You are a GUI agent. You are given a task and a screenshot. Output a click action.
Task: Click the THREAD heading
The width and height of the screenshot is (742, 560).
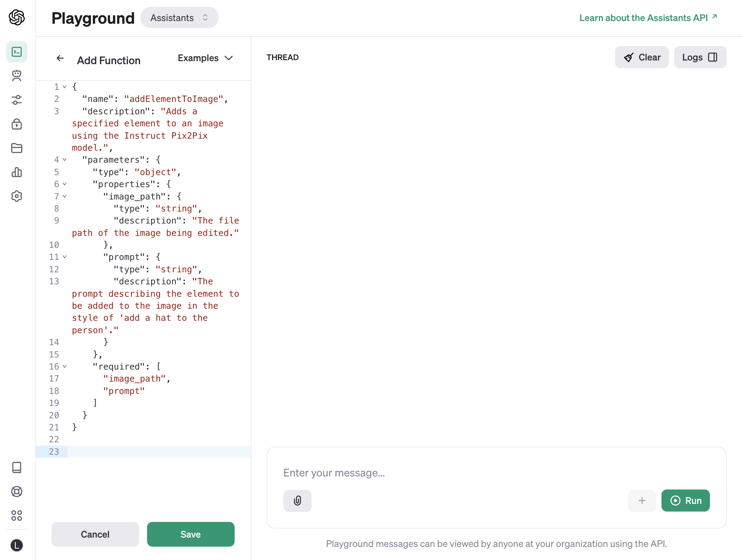282,57
